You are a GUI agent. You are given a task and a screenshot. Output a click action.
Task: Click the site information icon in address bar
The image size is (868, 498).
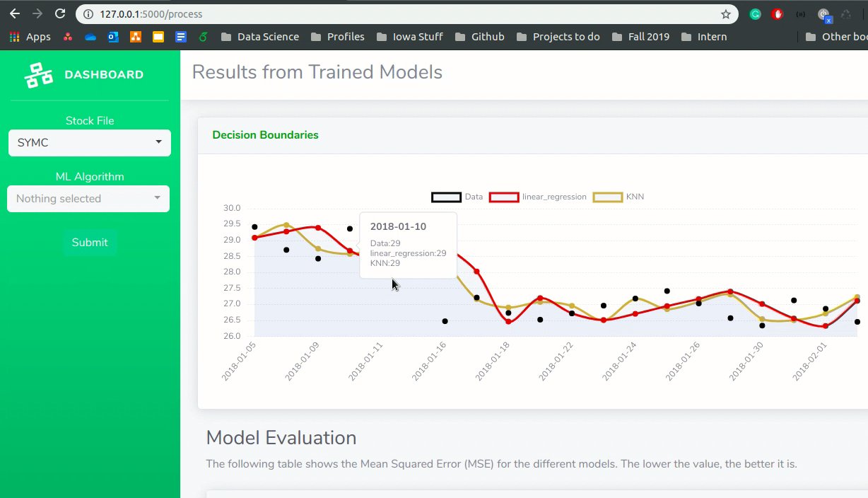[x=88, y=14]
